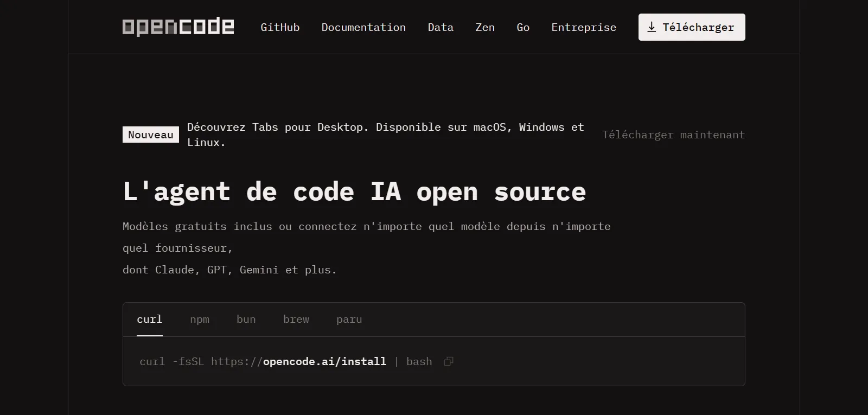
Task: Click the opencode.ai/install command text
Action: [x=324, y=361]
